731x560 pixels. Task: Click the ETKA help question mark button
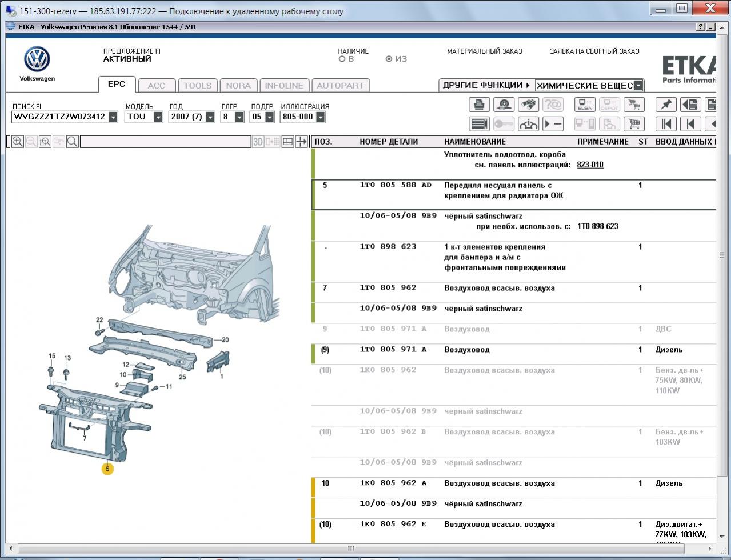[701, 27]
